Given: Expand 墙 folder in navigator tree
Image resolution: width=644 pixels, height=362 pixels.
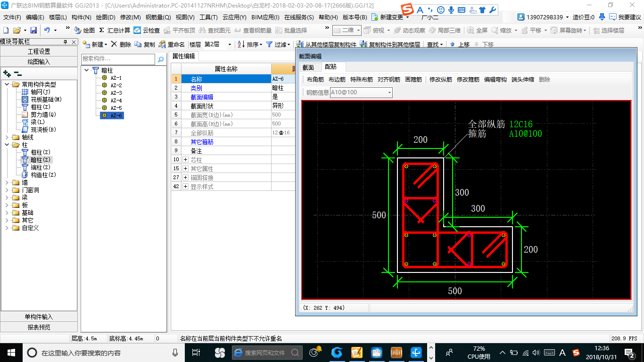Looking at the screenshot, I should (6, 182).
